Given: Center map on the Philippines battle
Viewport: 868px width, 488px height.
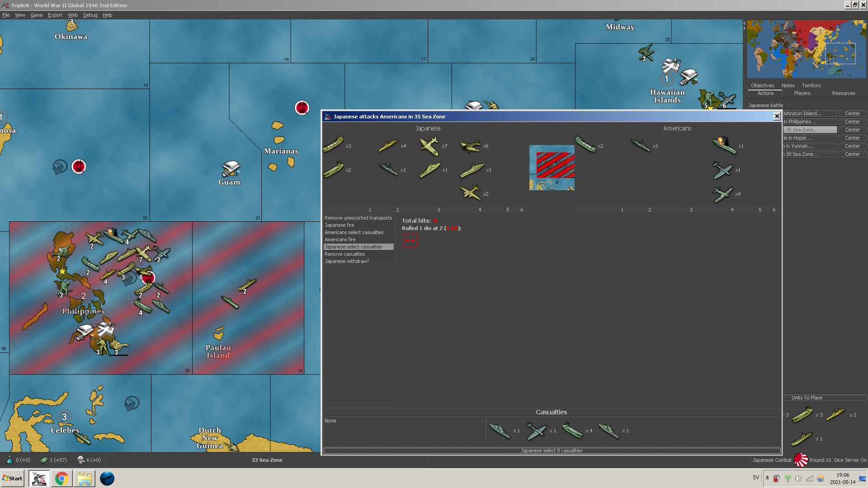Looking at the screenshot, I should (852, 122).
